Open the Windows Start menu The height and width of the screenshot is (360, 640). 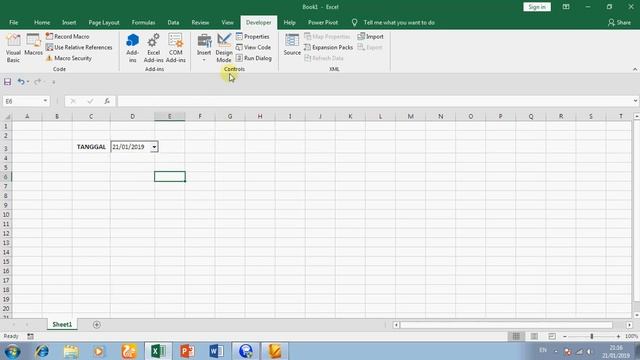12,351
